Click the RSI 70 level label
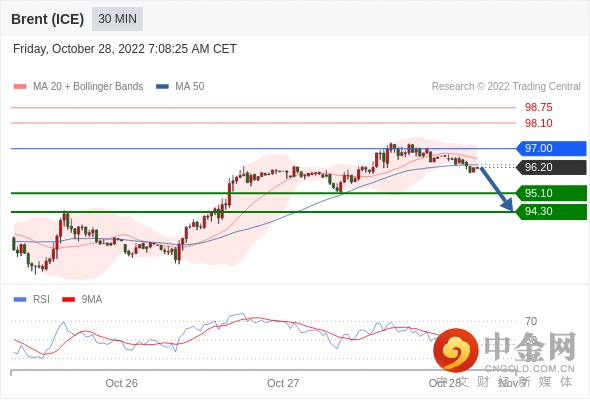This screenshot has width=590, height=400. (531, 321)
